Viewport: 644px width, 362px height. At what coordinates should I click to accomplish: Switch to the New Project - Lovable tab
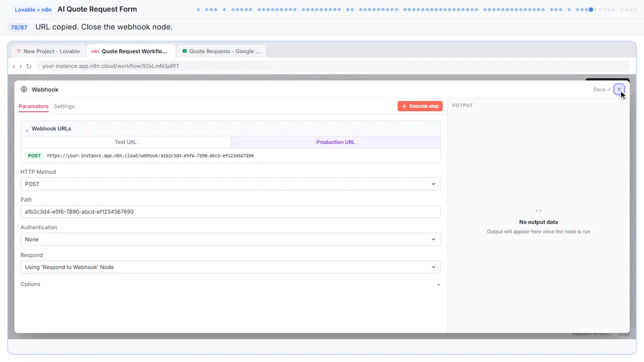[48, 51]
